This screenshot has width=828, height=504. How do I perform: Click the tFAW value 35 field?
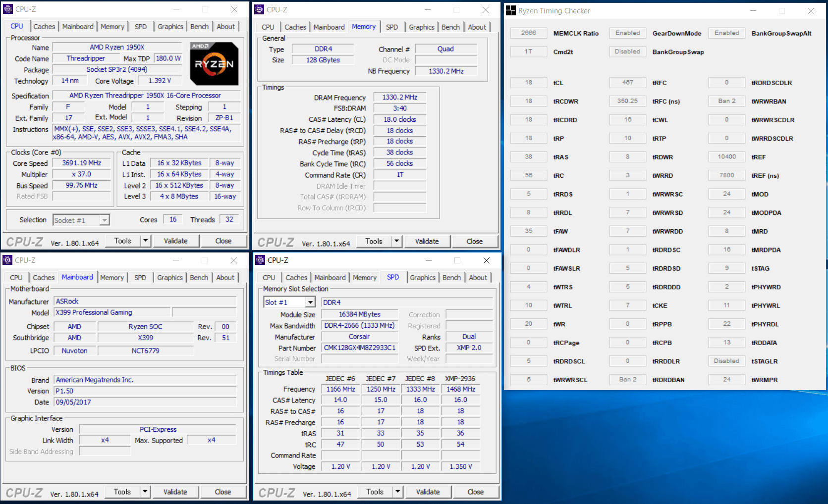coord(529,231)
